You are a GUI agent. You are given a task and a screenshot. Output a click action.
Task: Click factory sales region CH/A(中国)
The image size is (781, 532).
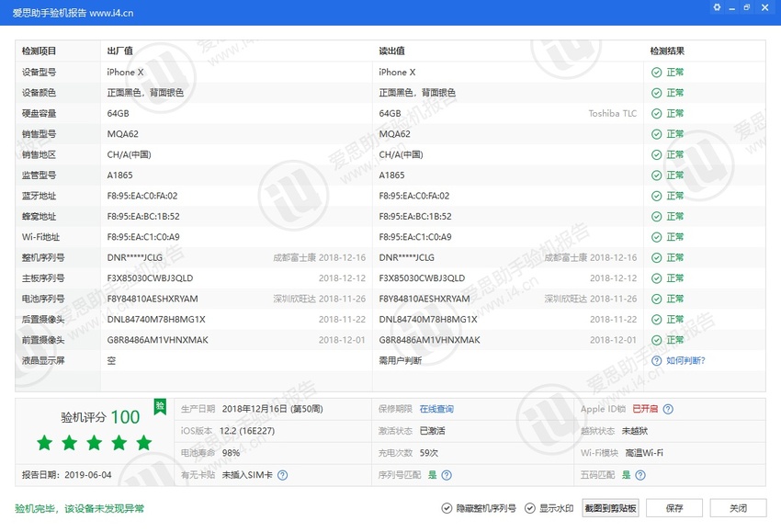129,155
